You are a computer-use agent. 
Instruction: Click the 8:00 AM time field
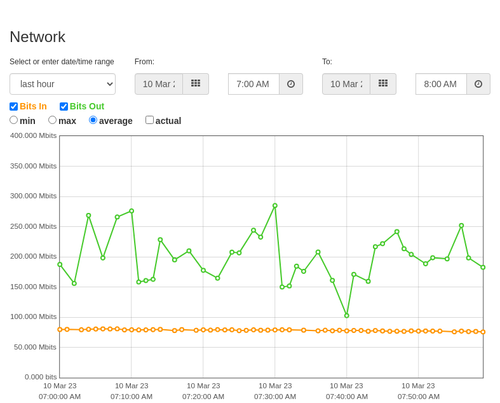point(441,84)
